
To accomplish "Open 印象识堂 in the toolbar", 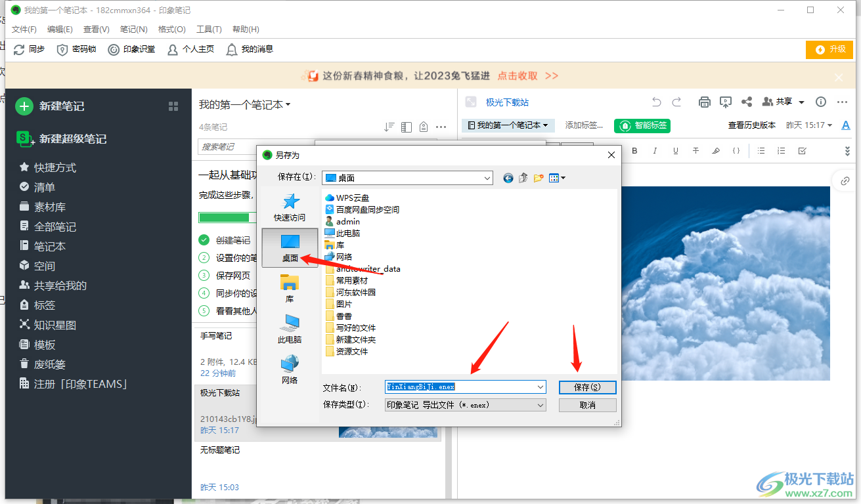I will [131, 49].
